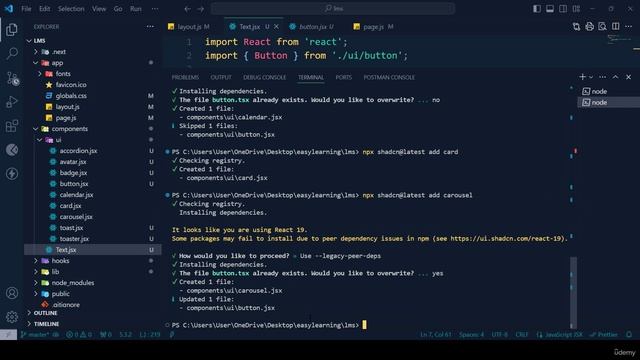
Task: Open the Selection menu
Action: (x=71, y=9)
